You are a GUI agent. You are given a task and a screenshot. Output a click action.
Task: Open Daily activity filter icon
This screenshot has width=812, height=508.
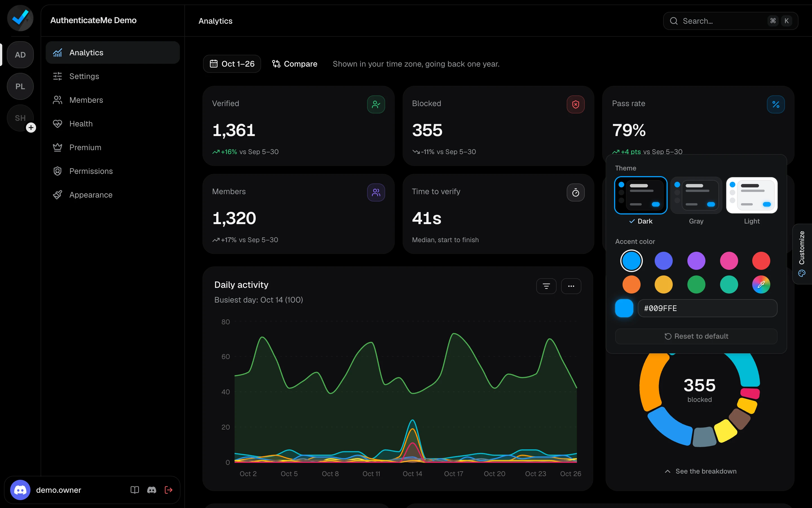pos(546,286)
